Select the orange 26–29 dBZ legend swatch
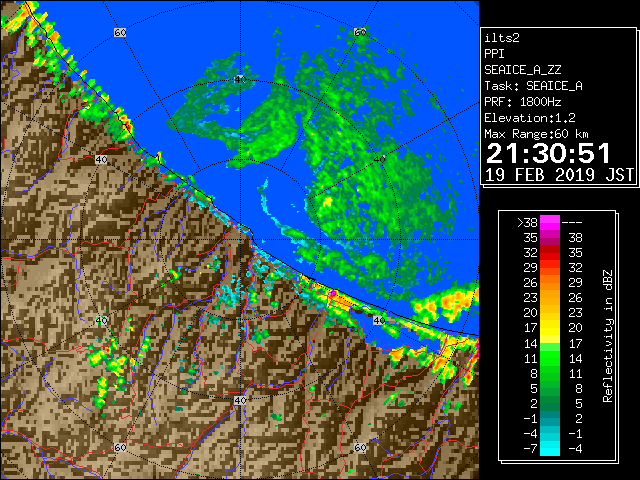Screen dimensions: 640x480 (x=550, y=283)
